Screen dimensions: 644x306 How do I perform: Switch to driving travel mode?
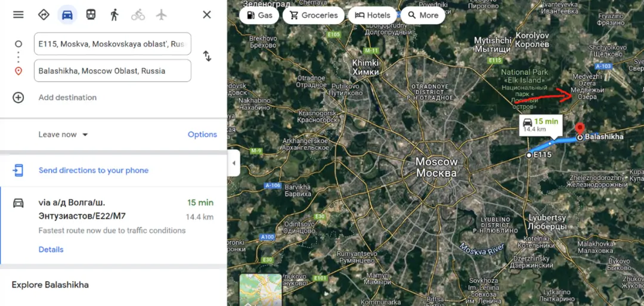click(67, 15)
